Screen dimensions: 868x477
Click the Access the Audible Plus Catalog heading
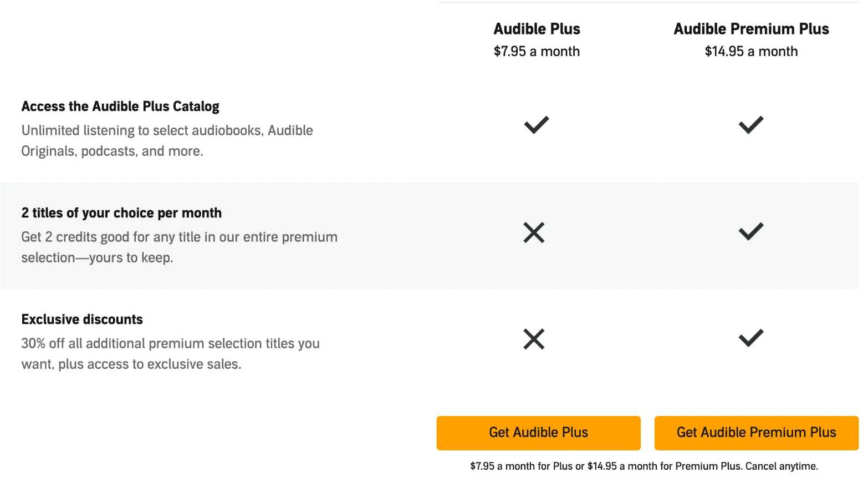tap(120, 106)
